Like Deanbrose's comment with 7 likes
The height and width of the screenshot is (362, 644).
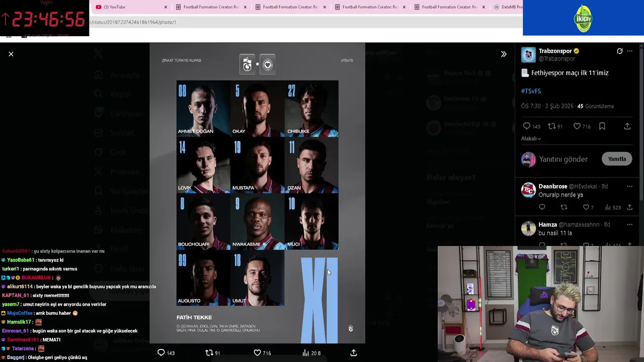point(586,207)
